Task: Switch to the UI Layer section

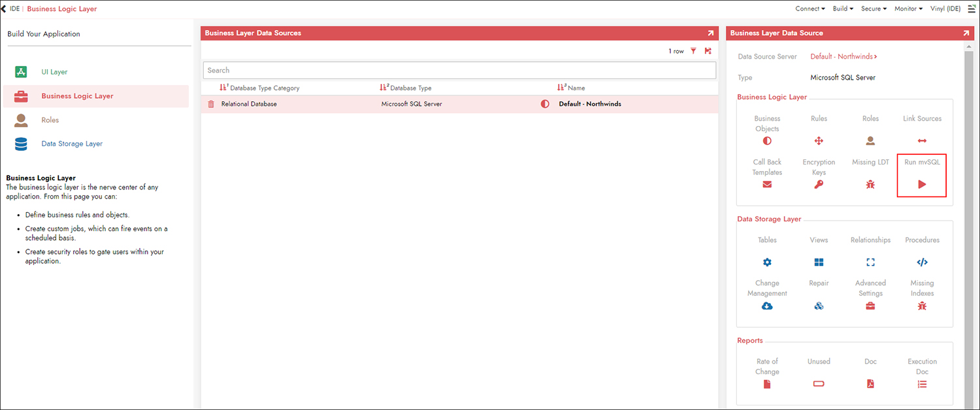Action: (x=54, y=72)
